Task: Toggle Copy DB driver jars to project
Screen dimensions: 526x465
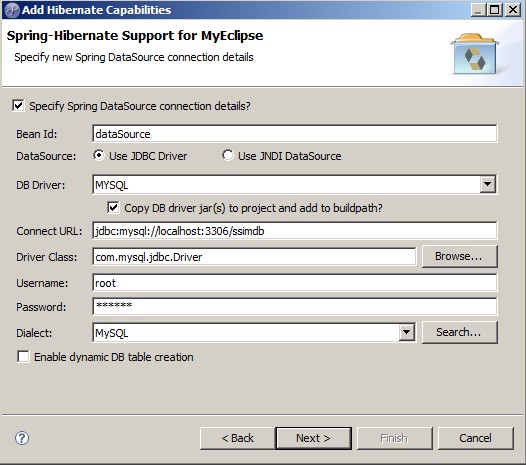Action: coord(113,208)
